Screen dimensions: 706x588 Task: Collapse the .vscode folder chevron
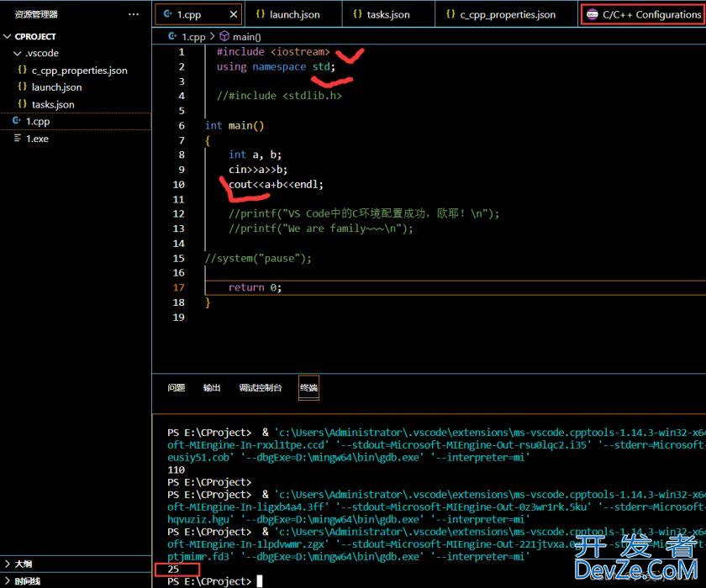[17, 54]
